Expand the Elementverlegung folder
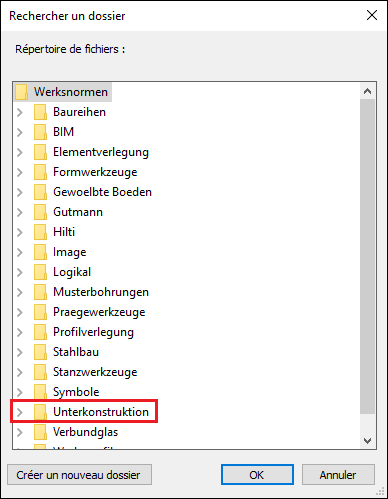 coord(20,152)
